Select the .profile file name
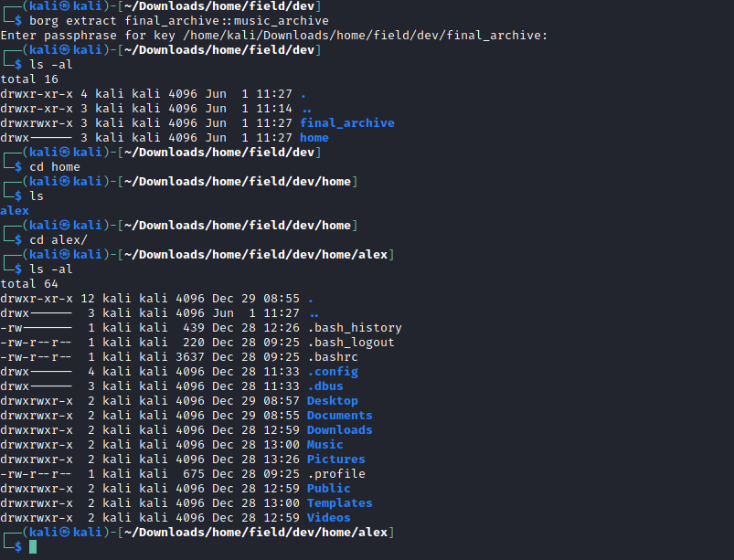 click(x=335, y=474)
